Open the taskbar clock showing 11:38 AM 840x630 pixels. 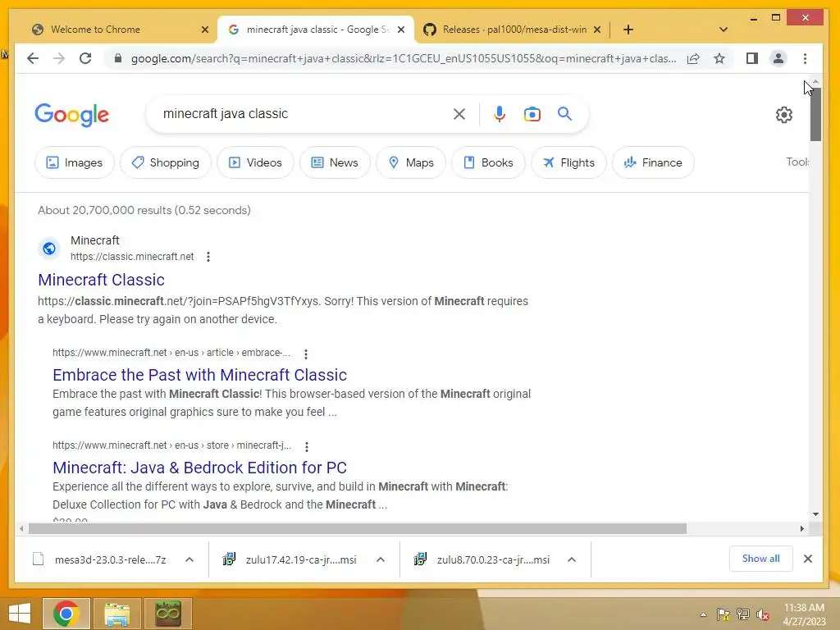pyautogui.click(x=804, y=614)
